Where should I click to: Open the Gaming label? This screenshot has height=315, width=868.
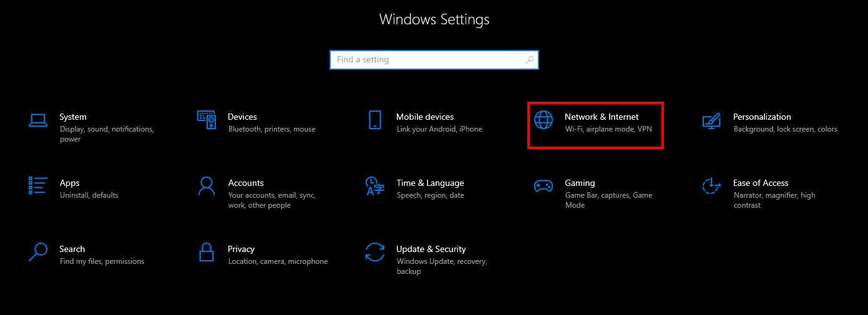[580, 183]
